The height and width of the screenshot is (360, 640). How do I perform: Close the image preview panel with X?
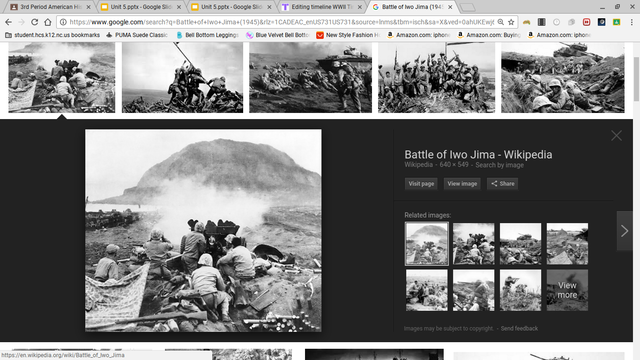[x=616, y=136]
